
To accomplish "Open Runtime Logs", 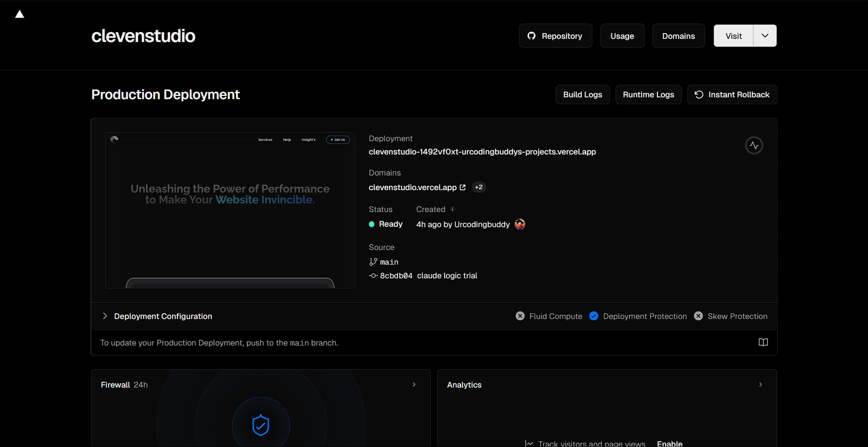I will [648, 95].
